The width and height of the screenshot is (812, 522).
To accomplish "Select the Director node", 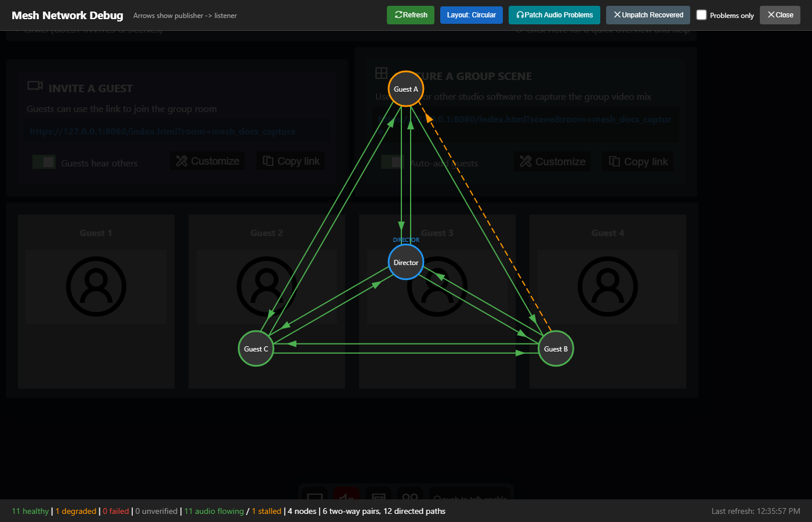I will coord(406,262).
